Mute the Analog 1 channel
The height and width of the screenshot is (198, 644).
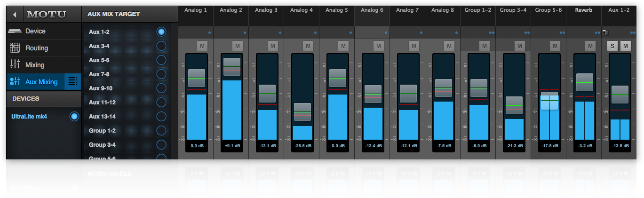click(x=202, y=46)
